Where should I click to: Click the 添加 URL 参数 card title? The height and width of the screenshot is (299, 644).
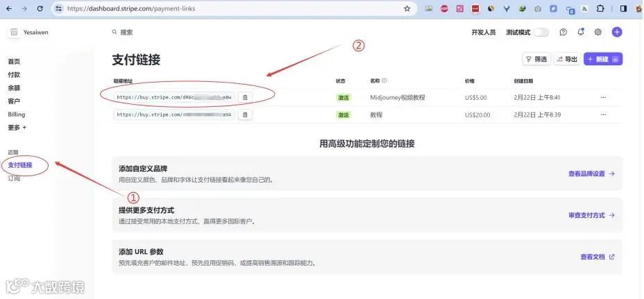click(x=141, y=252)
